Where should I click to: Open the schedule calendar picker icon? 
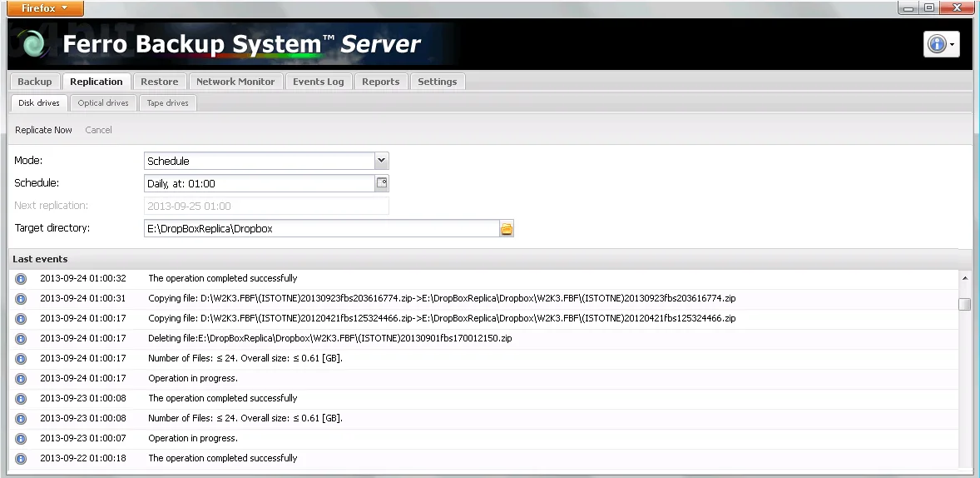click(382, 183)
